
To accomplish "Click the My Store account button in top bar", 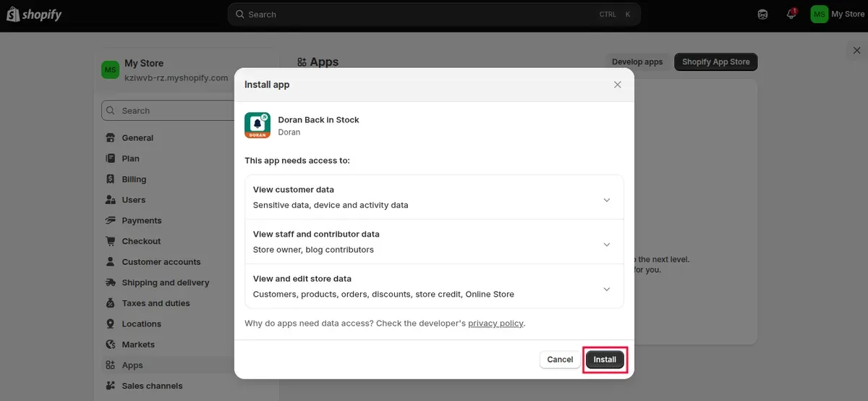I will click(x=838, y=14).
